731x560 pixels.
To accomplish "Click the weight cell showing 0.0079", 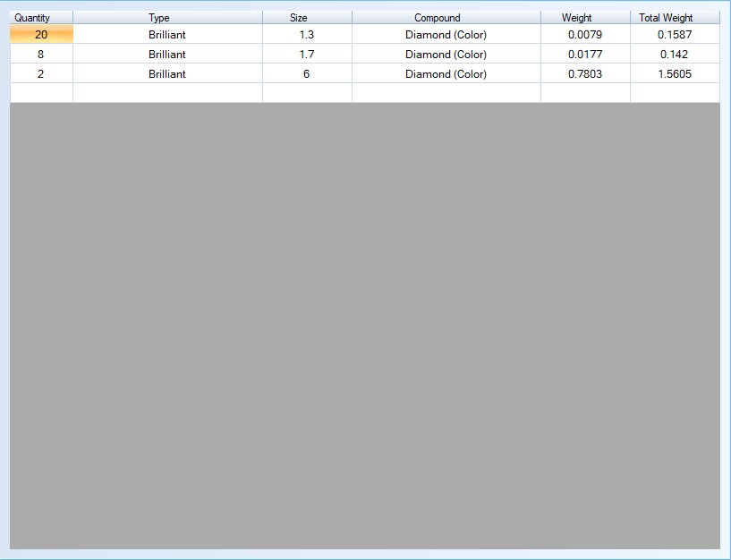I will point(585,35).
